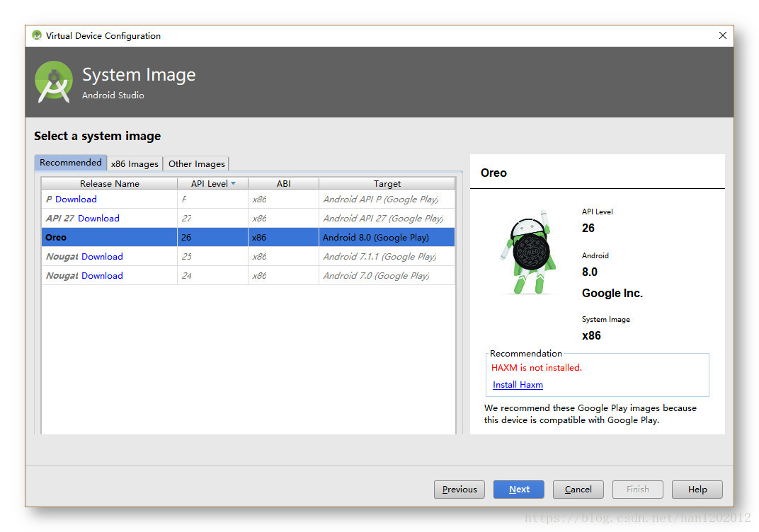This screenshot has height=532, width=759.
Task: Click the small Android icon in title bar
Action: click(37, 35)
